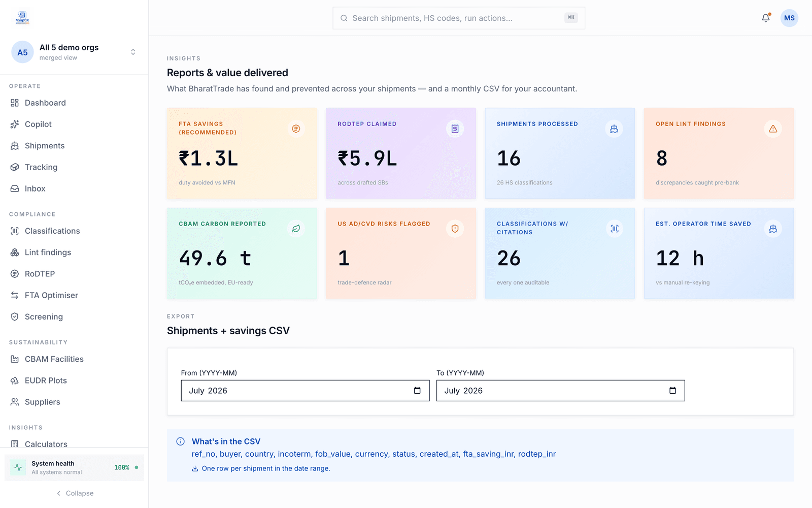The height and width of the screenshot is (508, 812).
Task: Click the barcode icon on Classifications w/ Citations card
Action: (x=614, y=229)
